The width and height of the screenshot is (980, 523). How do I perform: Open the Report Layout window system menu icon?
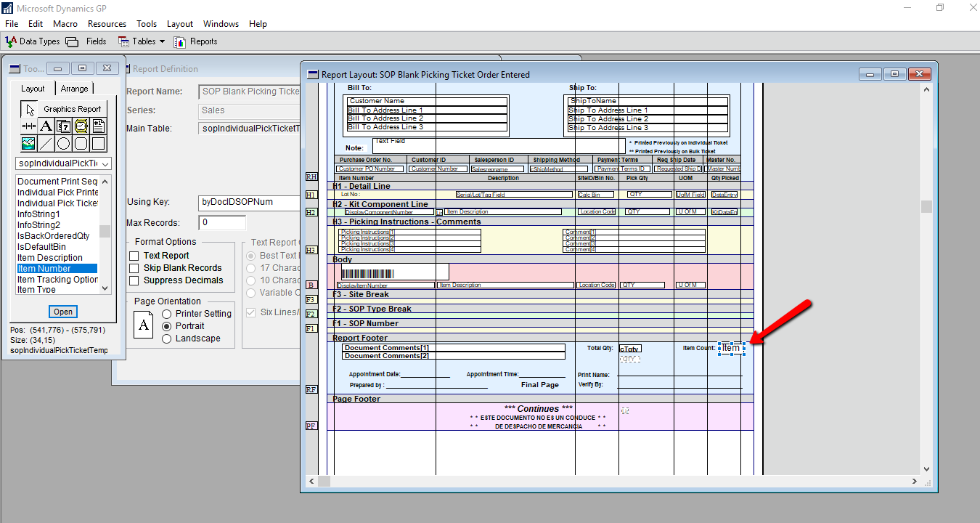[313, 74]
